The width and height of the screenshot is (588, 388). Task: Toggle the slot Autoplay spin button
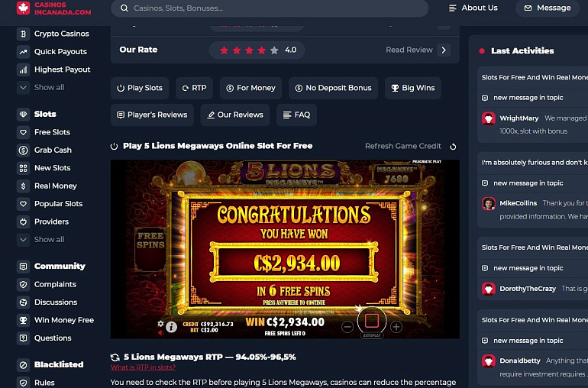click(372, 321)
